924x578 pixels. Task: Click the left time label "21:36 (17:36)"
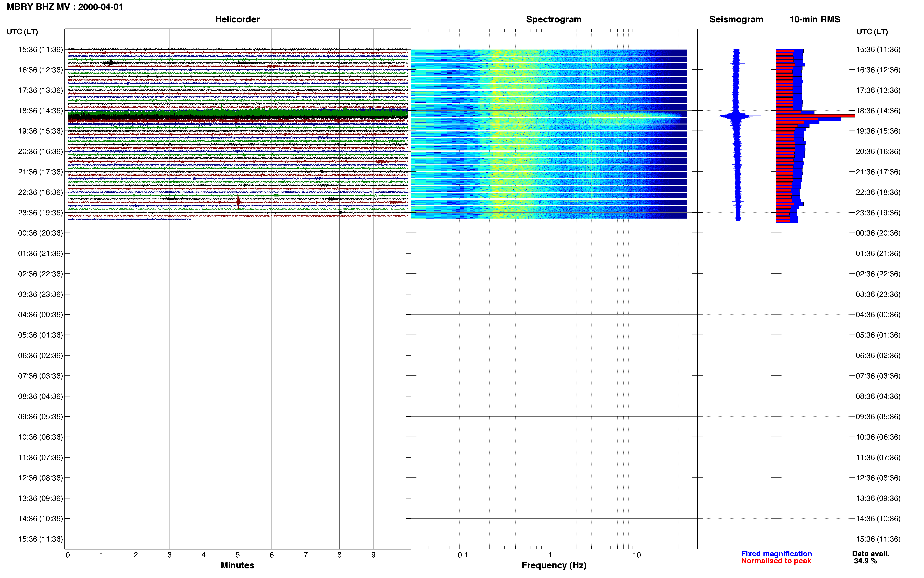[41, 172]
